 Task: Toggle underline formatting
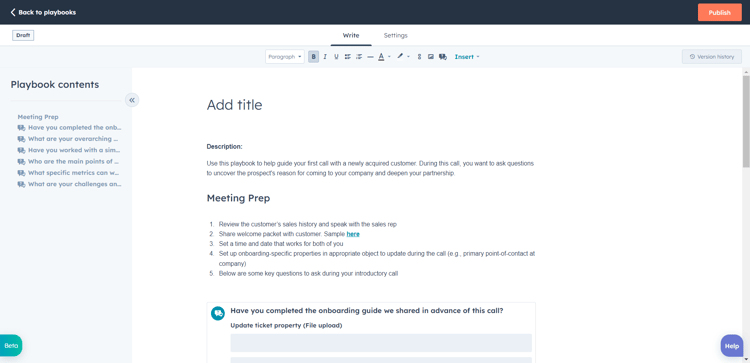tap(336, 56)
